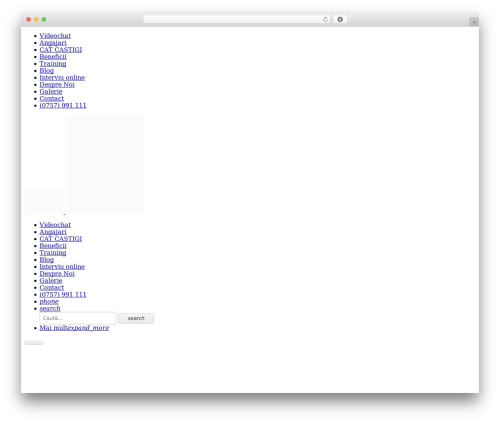Click the (0757) 991 111 link in the top menu
This screenshot has width=500, height=423.
[x=63, y=106]
